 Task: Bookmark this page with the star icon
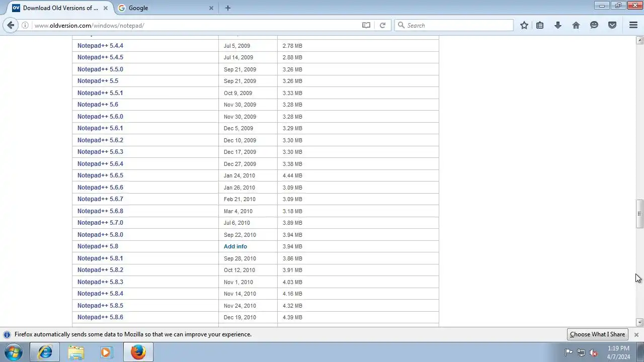tap(524, 25)
